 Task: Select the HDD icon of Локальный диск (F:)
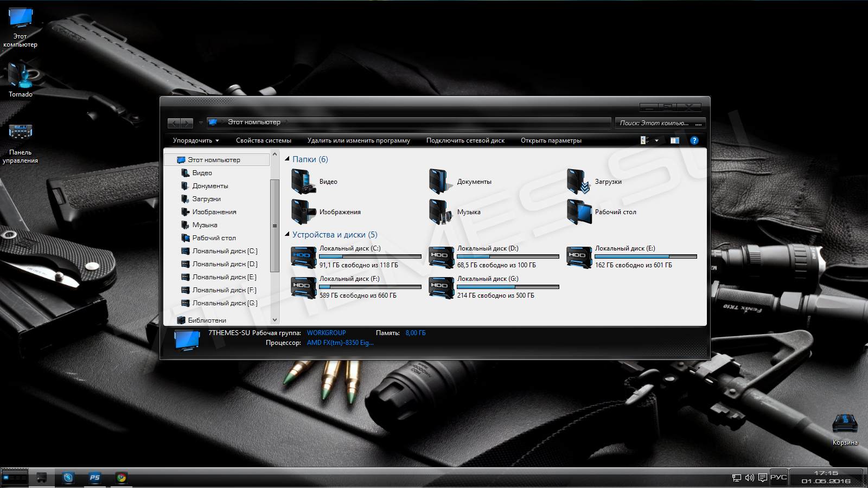(x=304, y=287)
